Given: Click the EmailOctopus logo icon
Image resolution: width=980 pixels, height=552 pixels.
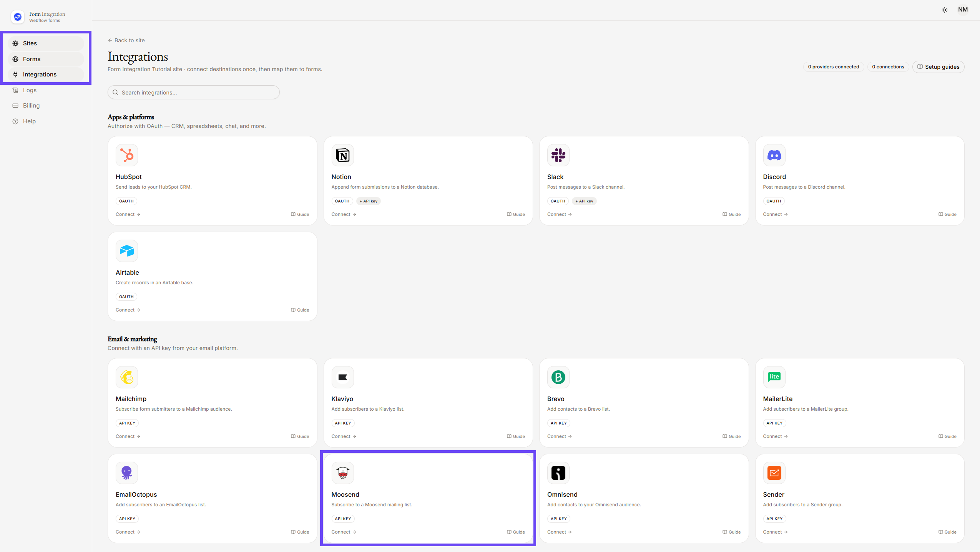Looking at the screenshot, I should click(x=127, y=473).
